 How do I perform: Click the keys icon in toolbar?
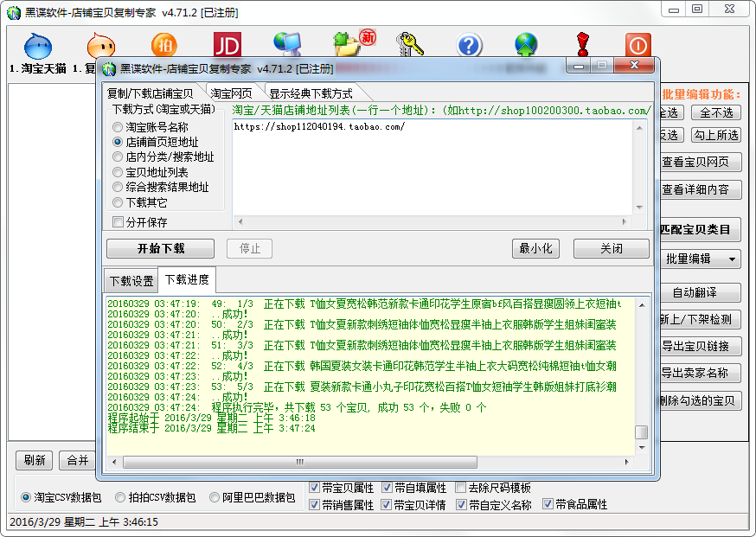tap(409, 45)
